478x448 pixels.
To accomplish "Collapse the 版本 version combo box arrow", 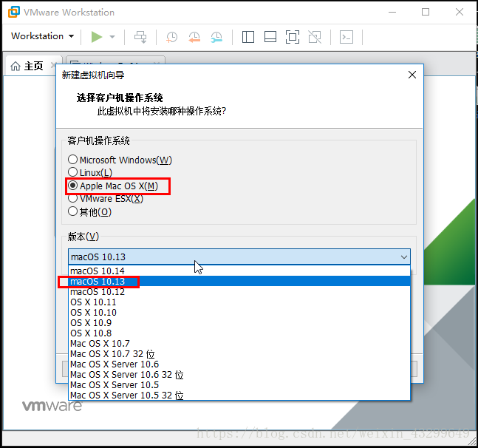I will (x=404, y=257).
